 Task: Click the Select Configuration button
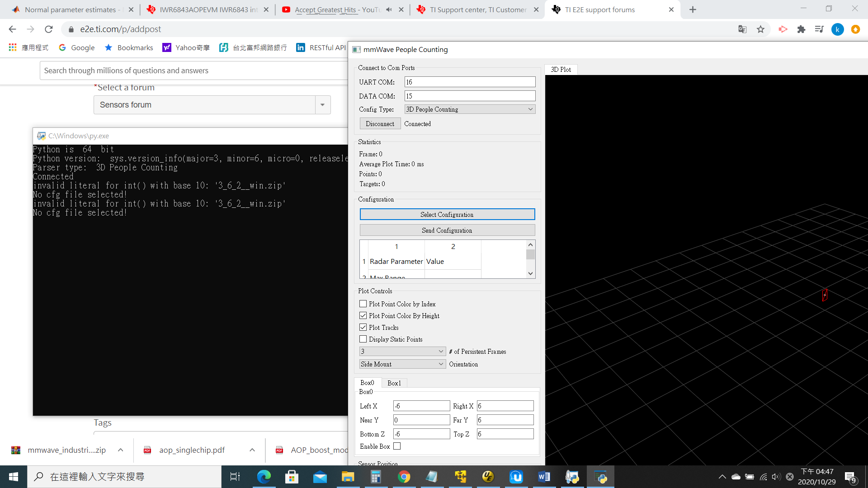click(447, 215)
